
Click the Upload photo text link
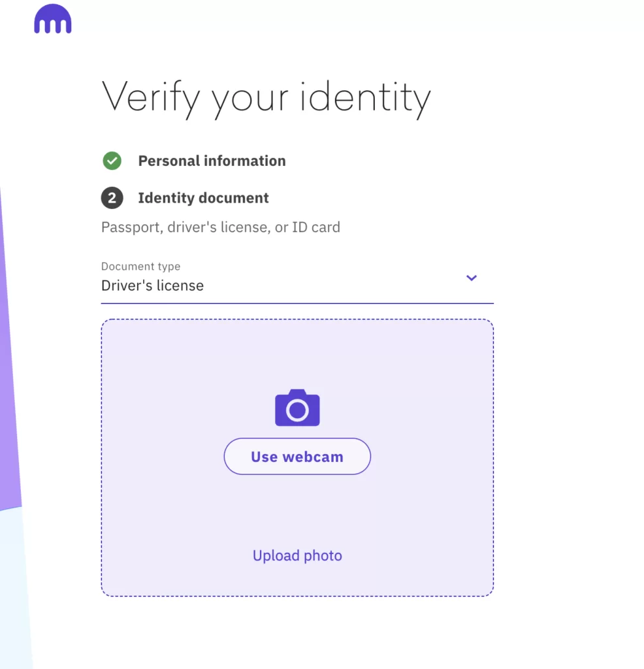pyautogui.click(x=297, y=555)
